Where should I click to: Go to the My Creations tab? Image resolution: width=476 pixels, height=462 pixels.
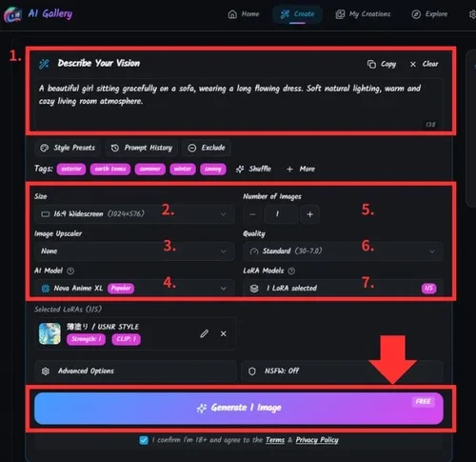coord(364,14)
